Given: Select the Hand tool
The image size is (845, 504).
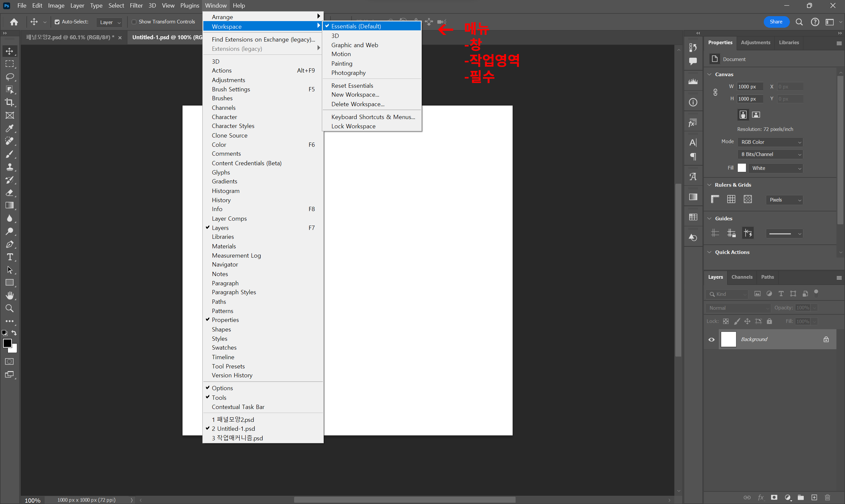Looking at the screenshot, I should tap(10, 296).
